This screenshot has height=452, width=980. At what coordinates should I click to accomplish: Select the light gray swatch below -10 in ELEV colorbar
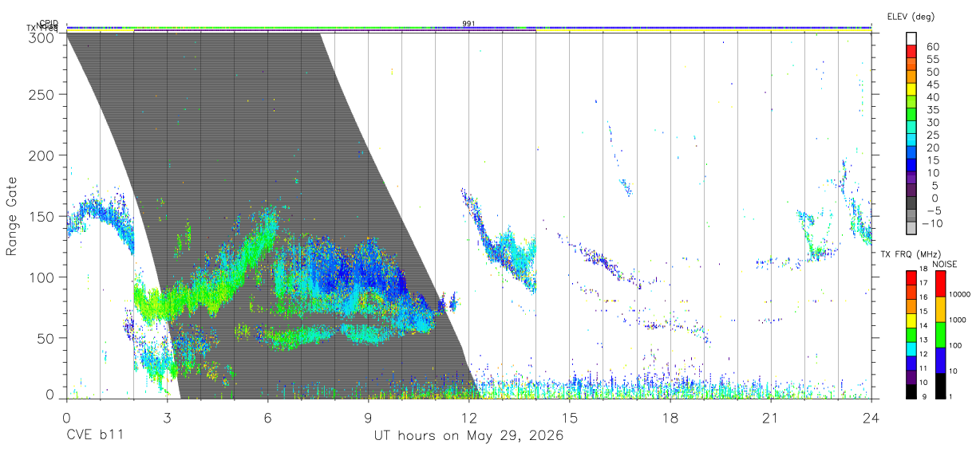pyautogui.click(x=912, y=229)
